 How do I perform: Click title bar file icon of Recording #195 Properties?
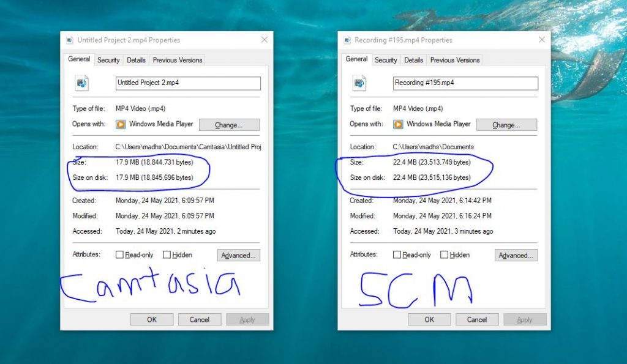[347, 40]
